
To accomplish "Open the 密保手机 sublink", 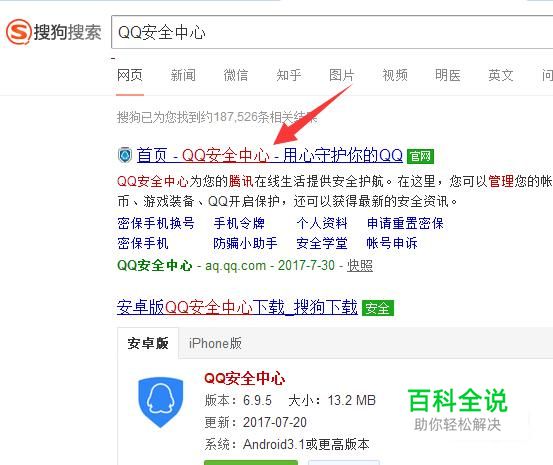I will [x=143, y=243].
